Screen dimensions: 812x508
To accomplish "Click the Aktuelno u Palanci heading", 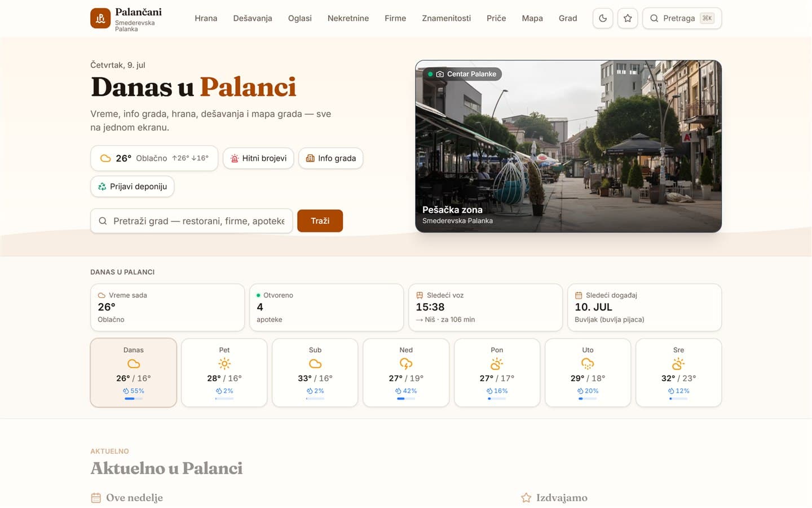I will (x=167, y=468).
